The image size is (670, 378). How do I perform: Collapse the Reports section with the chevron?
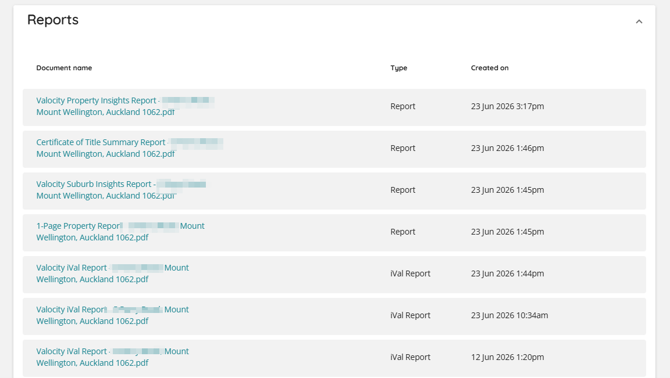639,21
